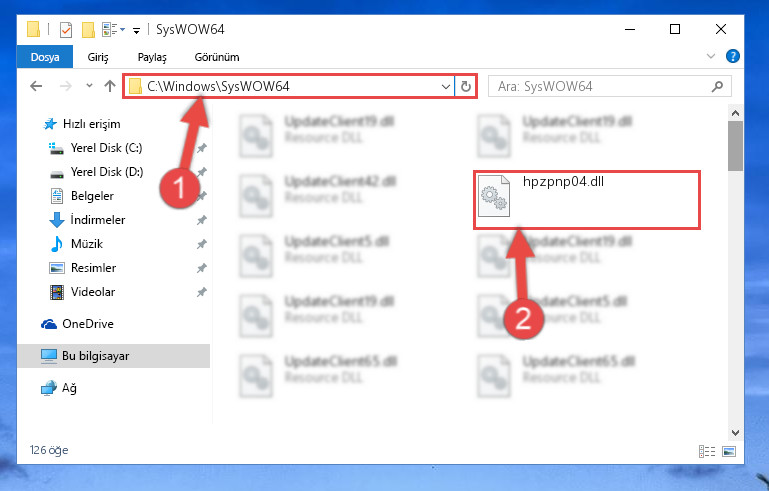Viewport: 769px width, 491px height.
Task: Click the search magnifier icon
Action: pos(717,87)
